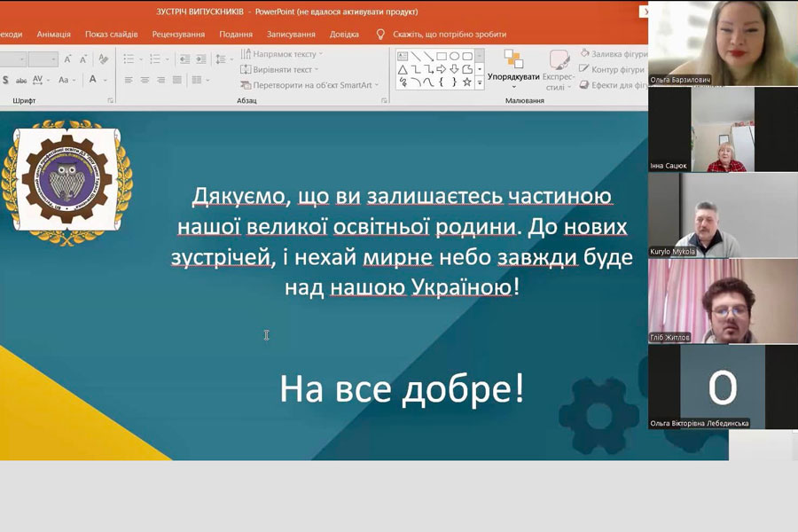This screenshot has height=532, width=798.
Task: Toggle text shadow formatting
Action: pyautogui.click(x=5, y=80)
